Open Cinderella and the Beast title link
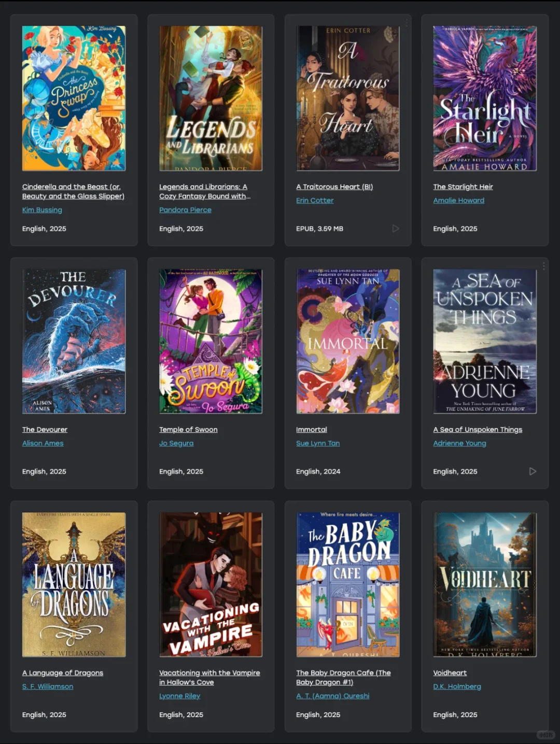The height and width of the screenshot is (744, 560). point(73,191)
